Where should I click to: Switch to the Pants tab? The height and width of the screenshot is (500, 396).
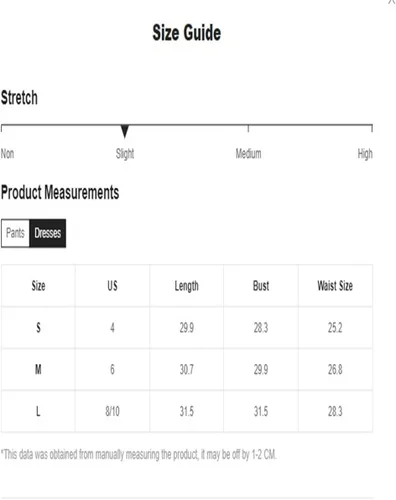(x=15, y=233)
